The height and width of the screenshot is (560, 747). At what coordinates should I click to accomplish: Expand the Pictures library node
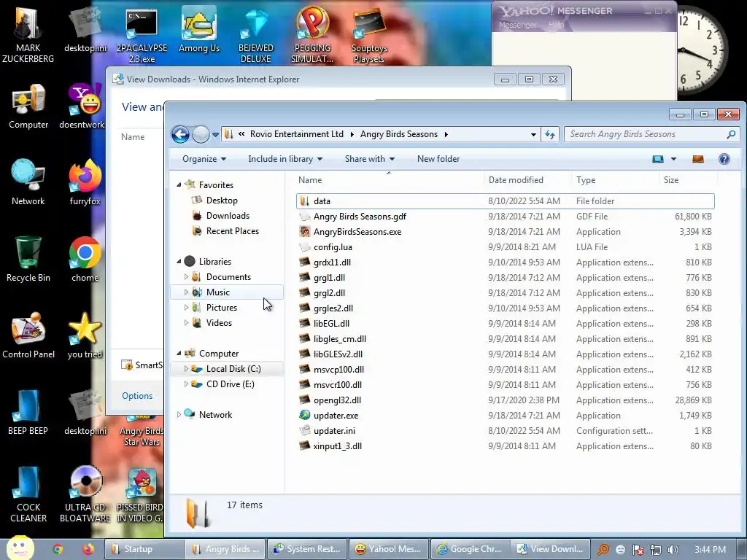pos(186,307)
